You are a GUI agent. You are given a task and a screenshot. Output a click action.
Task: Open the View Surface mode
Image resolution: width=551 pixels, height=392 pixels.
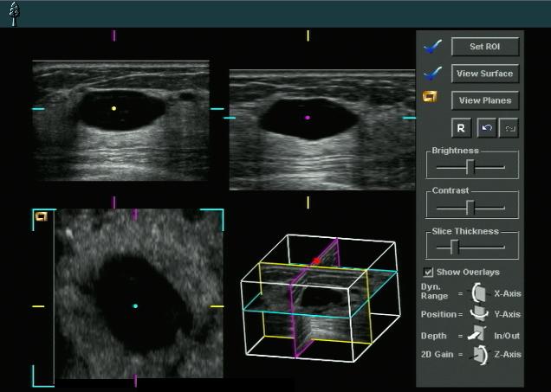485,74
